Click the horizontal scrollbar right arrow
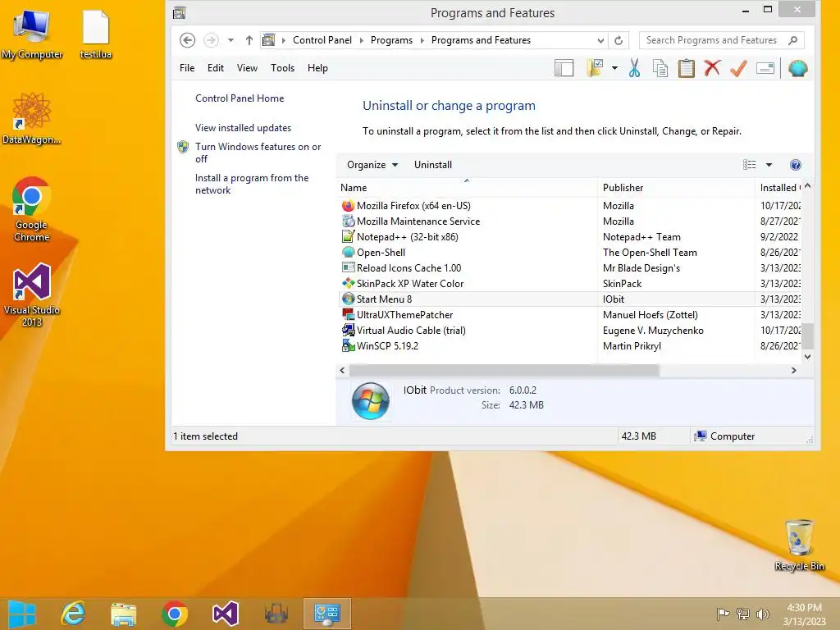The image size is (840, 630). pyautogui.click(x=794, y=370)
